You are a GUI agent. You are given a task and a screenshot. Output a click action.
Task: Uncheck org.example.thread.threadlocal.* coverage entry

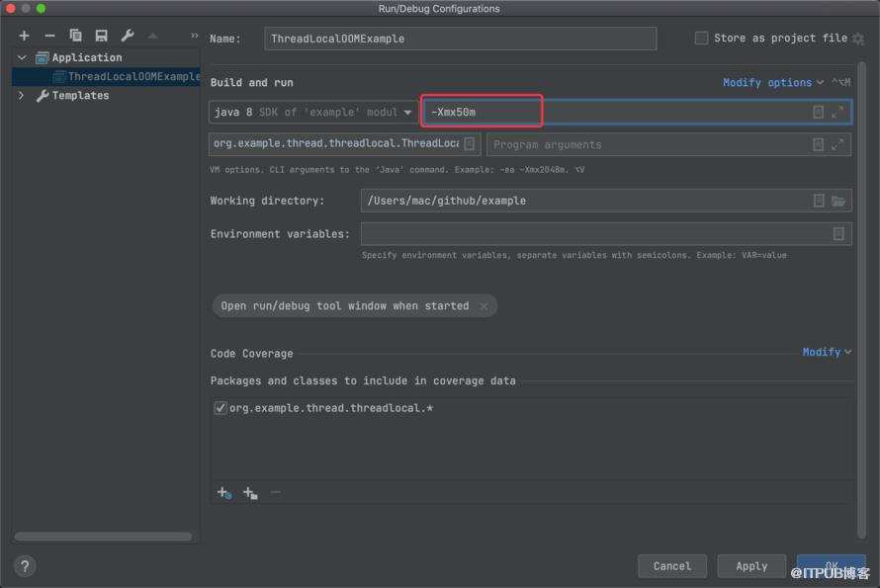click(x=220, y=408)
